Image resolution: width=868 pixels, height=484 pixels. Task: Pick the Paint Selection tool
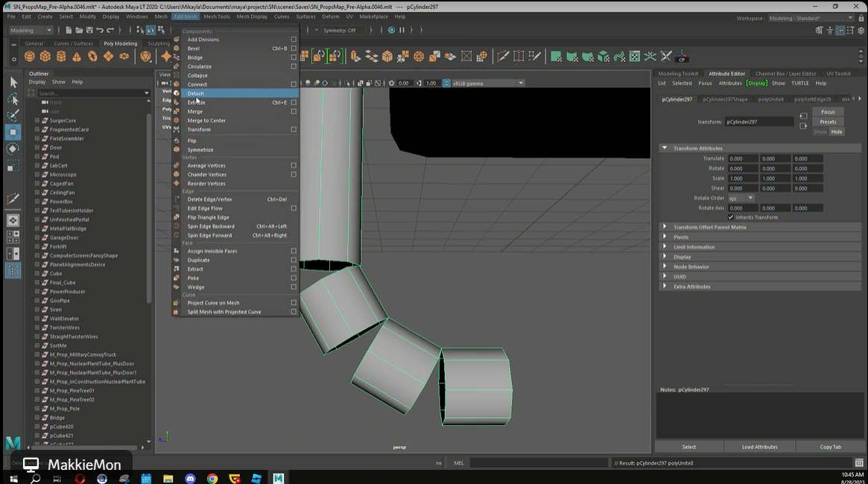(13, 115)
